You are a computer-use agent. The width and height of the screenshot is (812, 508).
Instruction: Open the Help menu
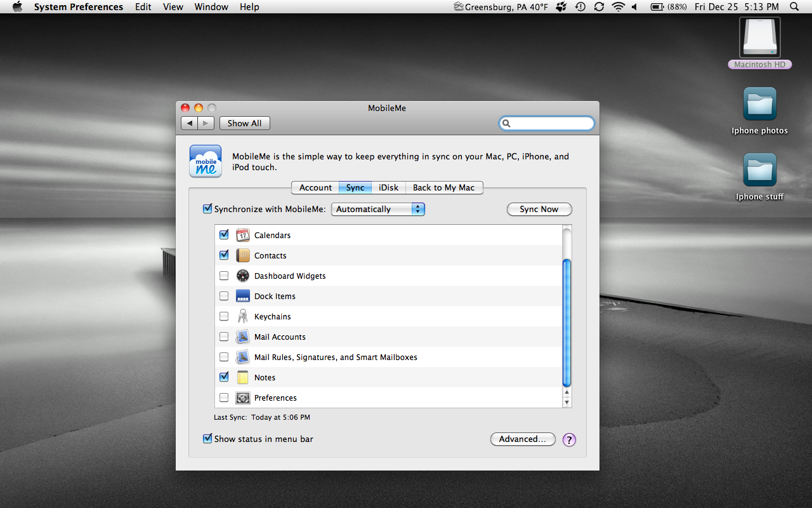(x=249, y=7)
